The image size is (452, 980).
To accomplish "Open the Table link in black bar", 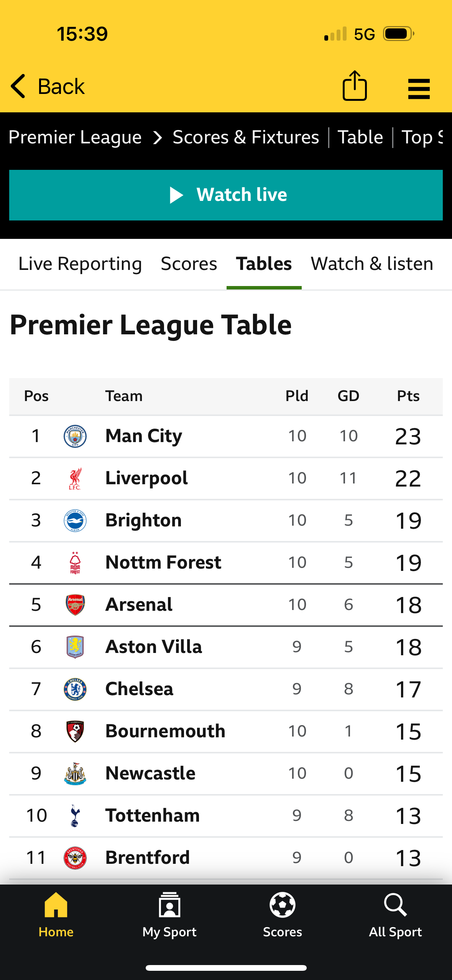I will [x=360, y=137].
